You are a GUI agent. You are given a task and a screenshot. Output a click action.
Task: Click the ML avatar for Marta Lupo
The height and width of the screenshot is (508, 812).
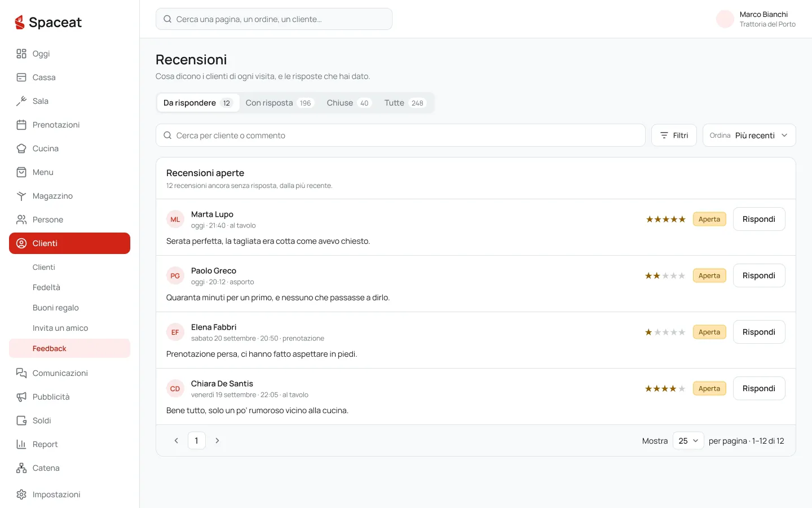pyautogui.click(x=175, y=220)
